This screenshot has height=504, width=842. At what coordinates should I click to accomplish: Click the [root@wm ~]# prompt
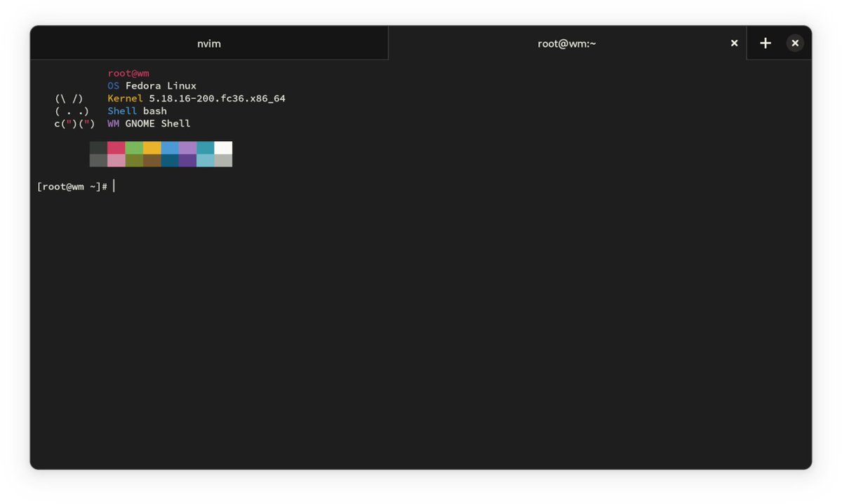pyautogui.click(x=72, y=186)
